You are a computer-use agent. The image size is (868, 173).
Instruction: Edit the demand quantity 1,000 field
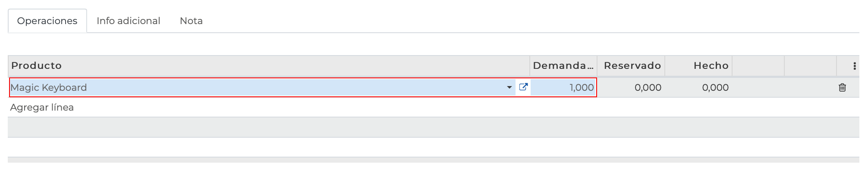[563, 87]
